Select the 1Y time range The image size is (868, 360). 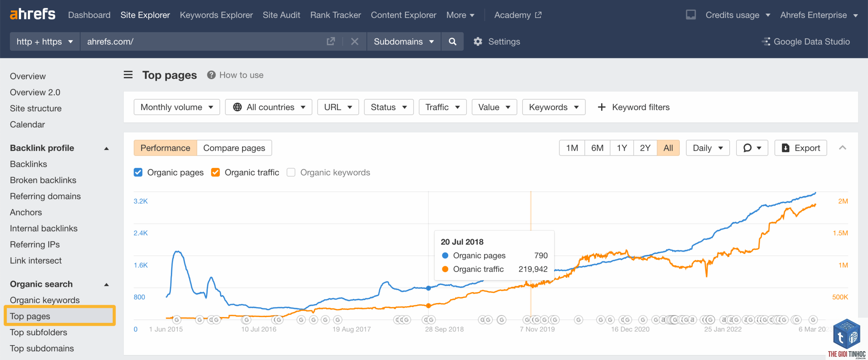622,148
